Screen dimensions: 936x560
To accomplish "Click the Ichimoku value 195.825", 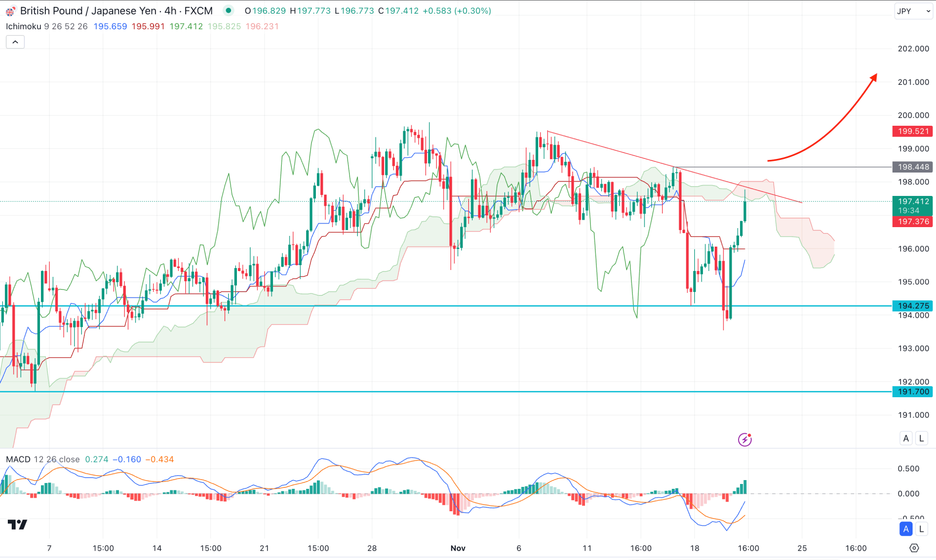I will [224, 26].
